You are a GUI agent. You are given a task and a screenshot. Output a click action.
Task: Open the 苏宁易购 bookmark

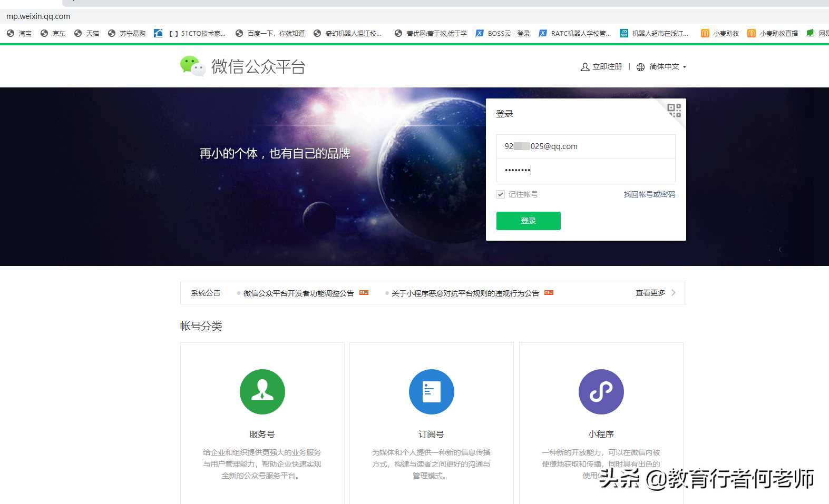coord(126,33)
